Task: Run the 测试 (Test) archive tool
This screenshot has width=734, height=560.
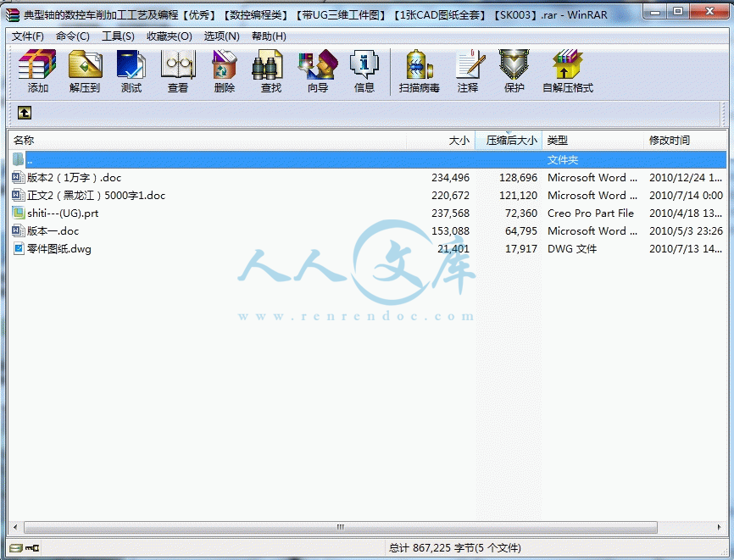Action: point(131,70)
